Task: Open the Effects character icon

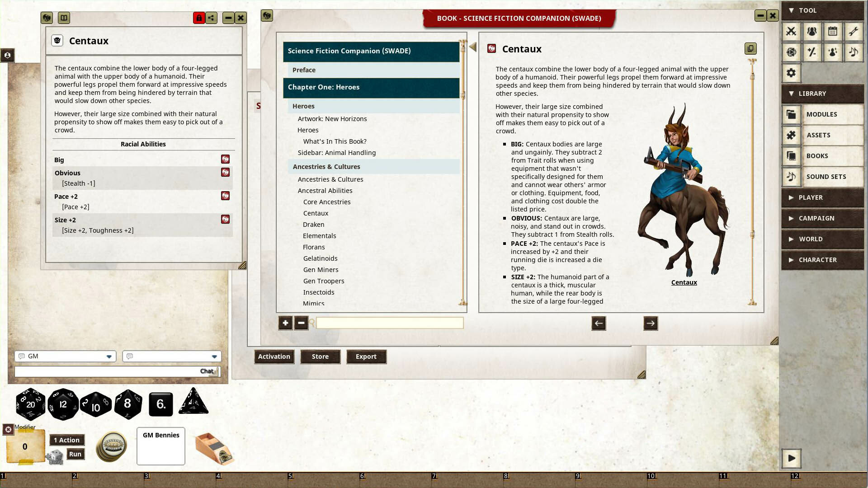Action: 833,52
